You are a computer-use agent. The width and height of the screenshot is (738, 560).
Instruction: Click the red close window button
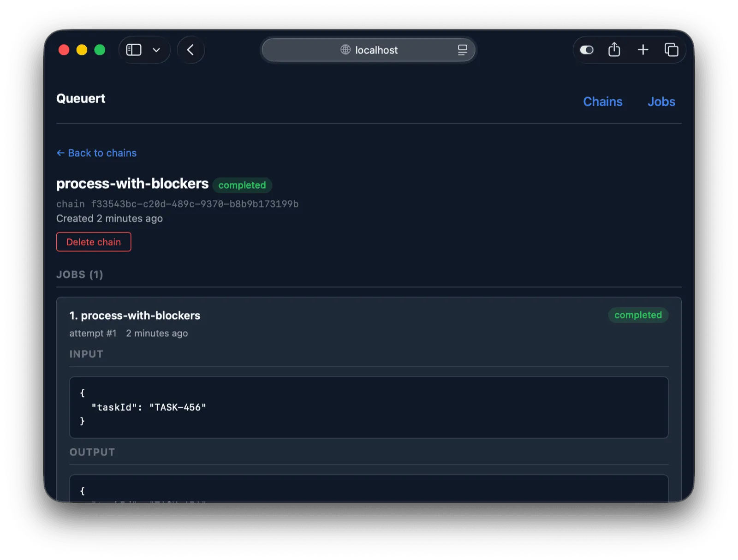coord(64,50)
